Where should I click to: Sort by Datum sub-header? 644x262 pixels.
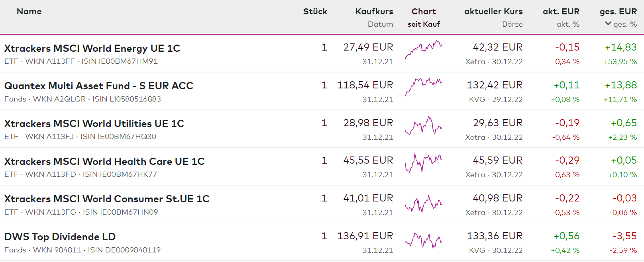click(380, 24)
